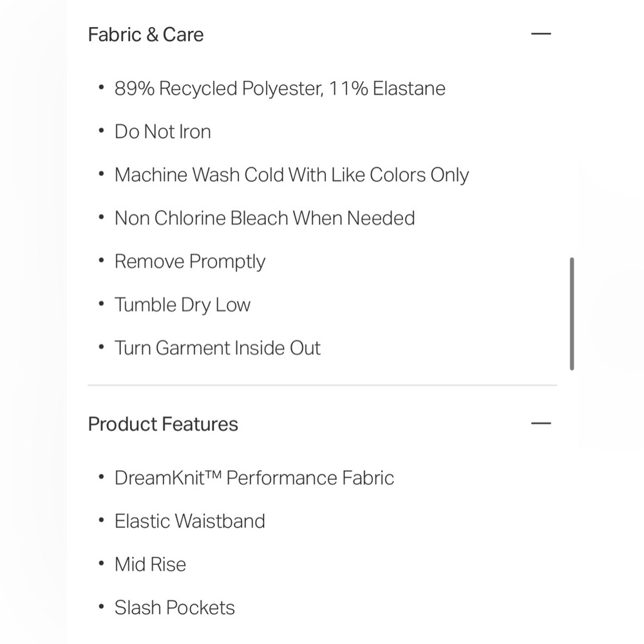This screenshot has width=644, height=644.
Task: Click Machine Wash Cold With Like Colors Only
Action: pyautogui.click(x=292, y=175)
